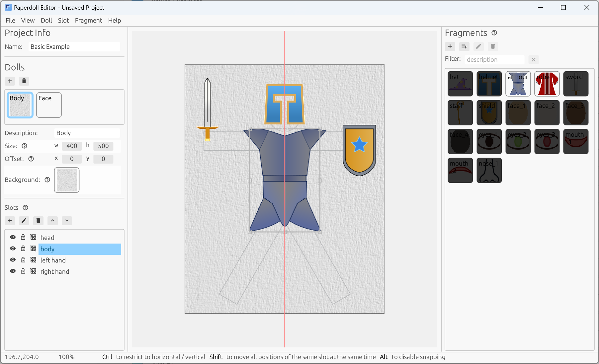Screen dimensions: 599x364
Task: Toggle lock on head slot
Action: point(23,237)
